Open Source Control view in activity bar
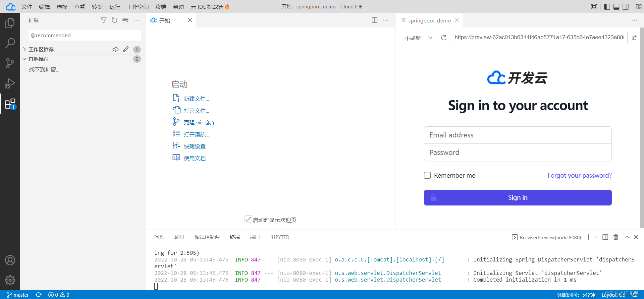 [x=10, y=63]
